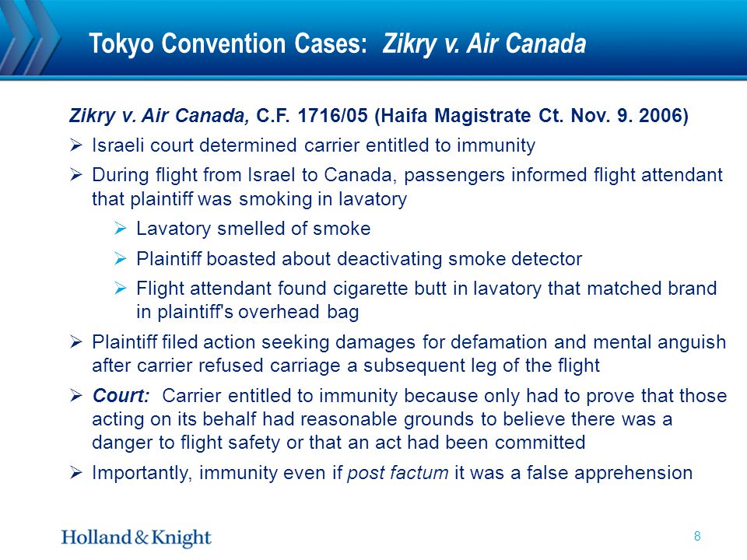This screenshot has height=560, width=747.
Task: Click the arrow bullet beside 'Plaintiff boasted'
Action: pos(121,259)
